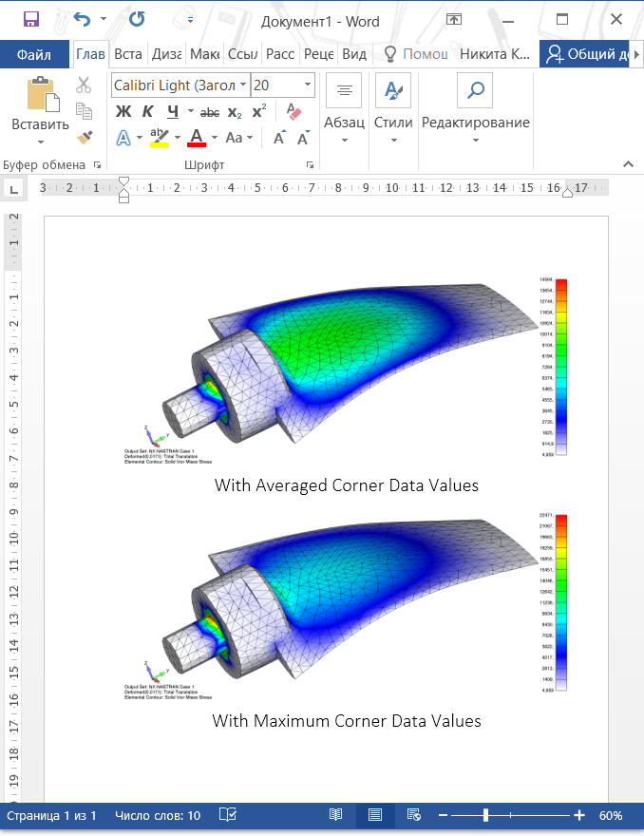The width and height of the screenshot is (644, 836).
Task: Clear all formatting with eraser icon
Action: (294, 111)
